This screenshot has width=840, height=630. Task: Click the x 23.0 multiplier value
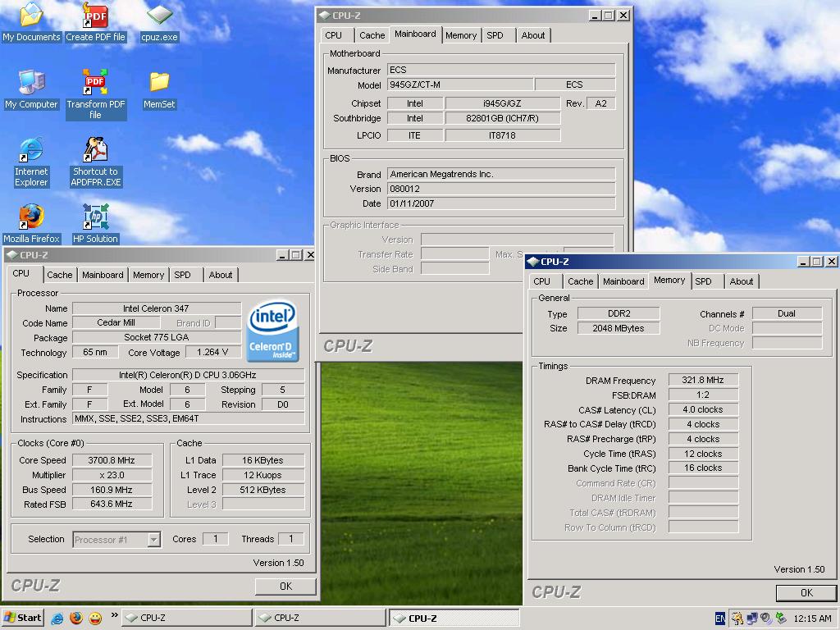tap(112, 475)
